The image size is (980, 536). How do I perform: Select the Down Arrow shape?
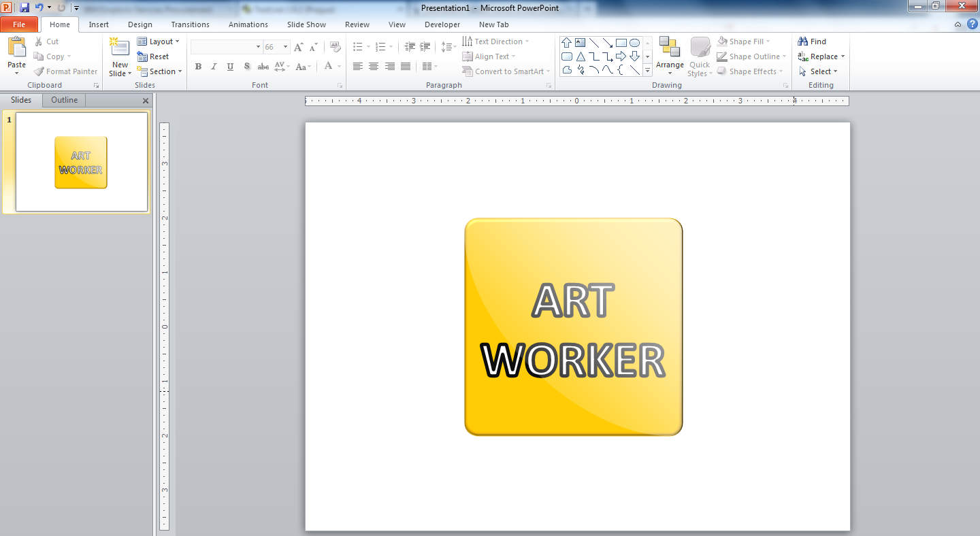click(x=634, y=56)
